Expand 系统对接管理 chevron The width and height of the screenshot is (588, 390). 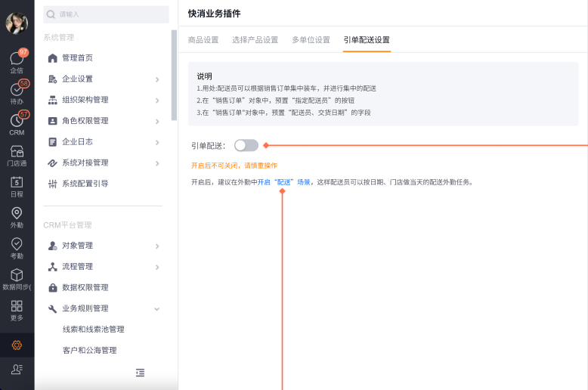click(x=157, y=163)
